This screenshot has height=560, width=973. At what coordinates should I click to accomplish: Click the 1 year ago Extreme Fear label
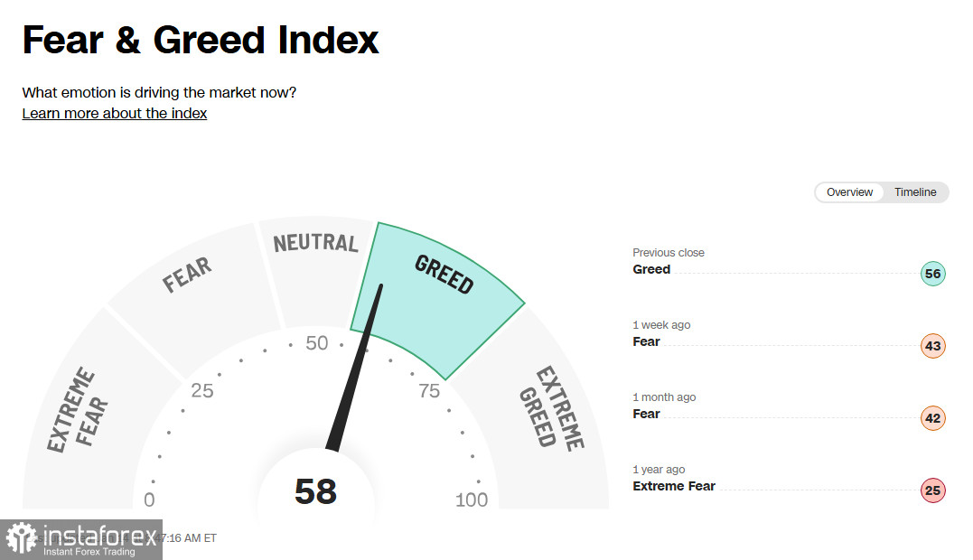pyautogui.click(x=674, y=486)
